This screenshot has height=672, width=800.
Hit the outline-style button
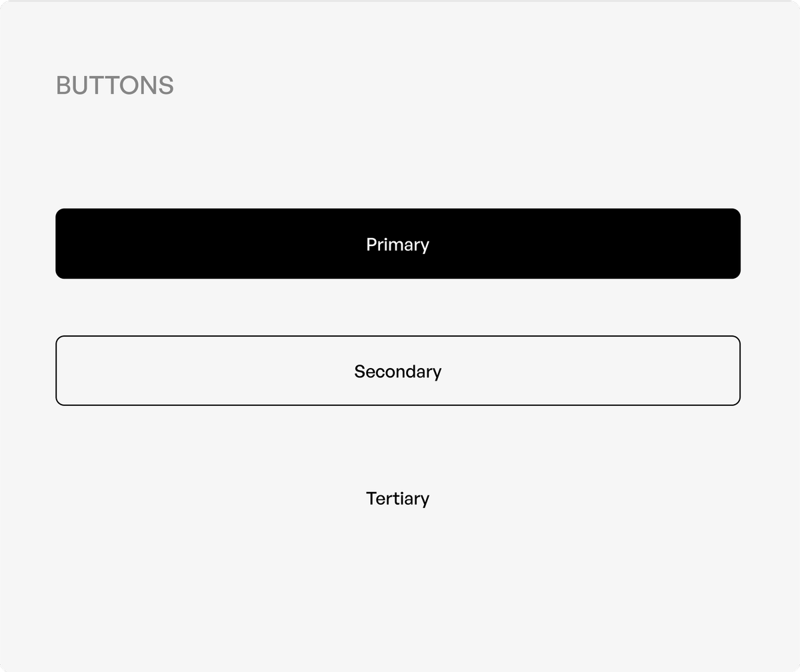pos(397,371)
